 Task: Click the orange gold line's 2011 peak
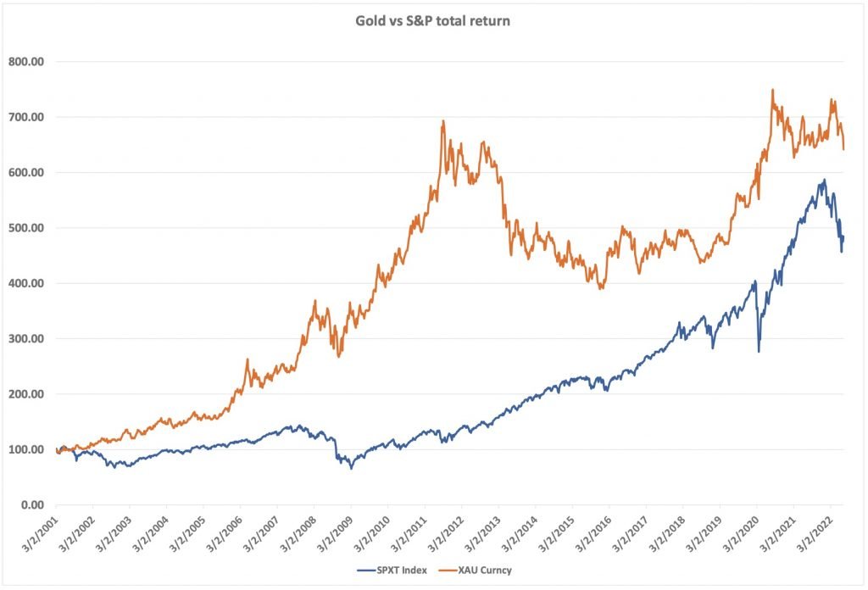point(443,121)
